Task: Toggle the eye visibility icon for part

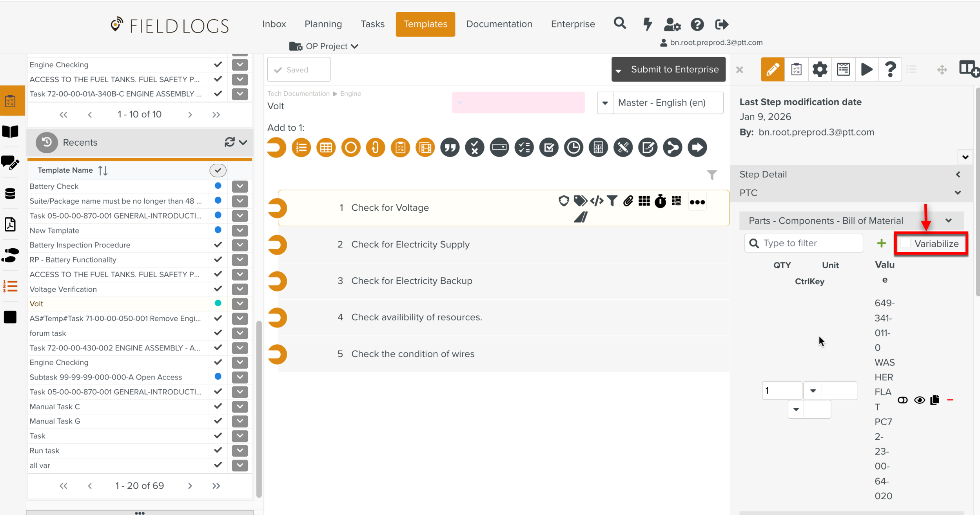Action: coord(919,400)
